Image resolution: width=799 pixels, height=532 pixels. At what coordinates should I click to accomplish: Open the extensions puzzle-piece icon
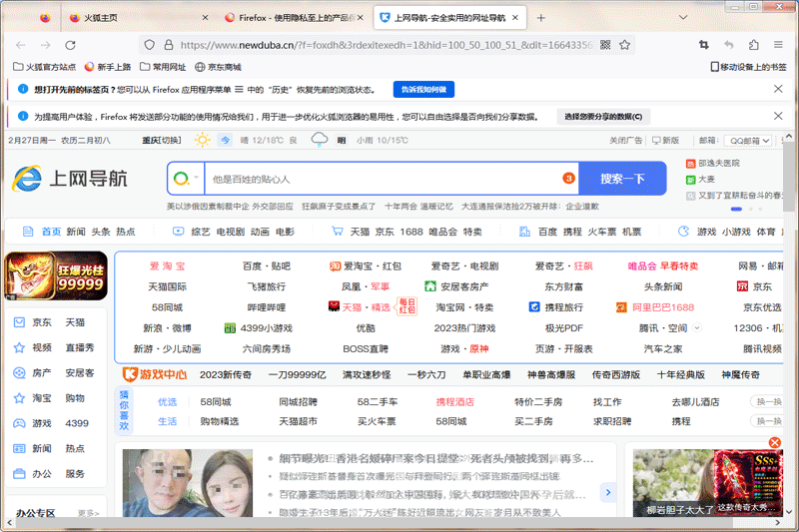click(x=754, y=45)
